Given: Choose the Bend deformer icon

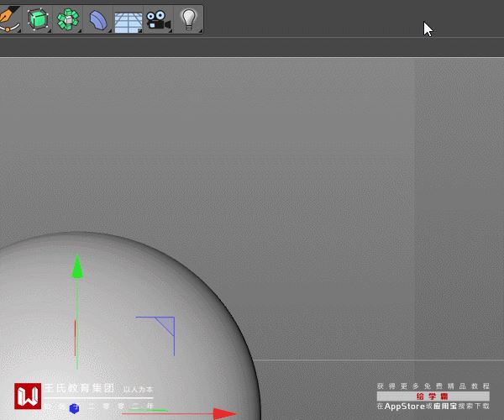Looking at the screenshot, I should (x=97, y=19).
